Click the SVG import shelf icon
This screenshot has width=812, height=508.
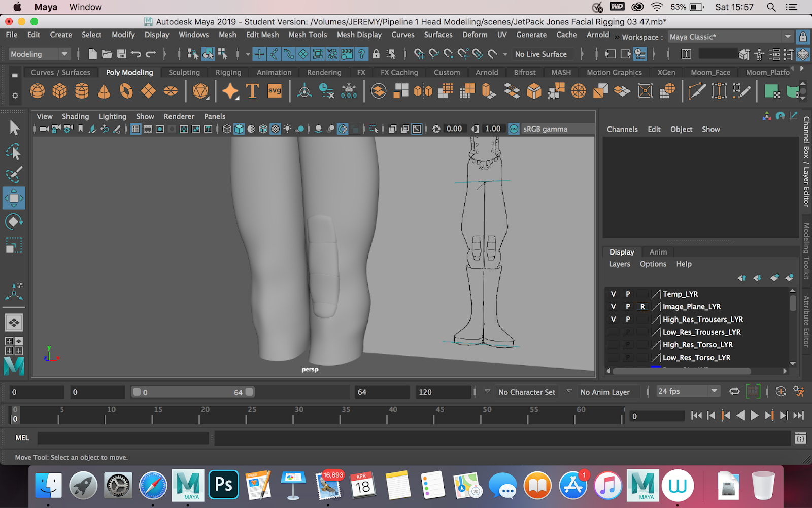click(x=275, y=91)
